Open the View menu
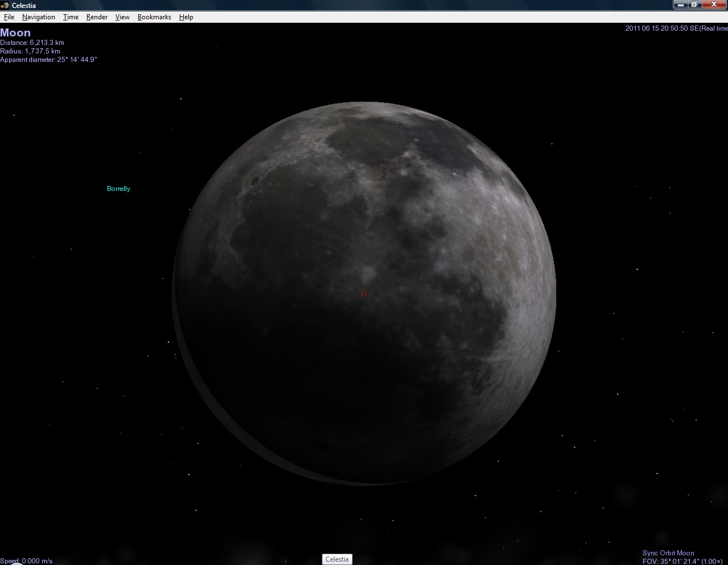The height and width of the screenshot is (565, 728). [122, 17]
